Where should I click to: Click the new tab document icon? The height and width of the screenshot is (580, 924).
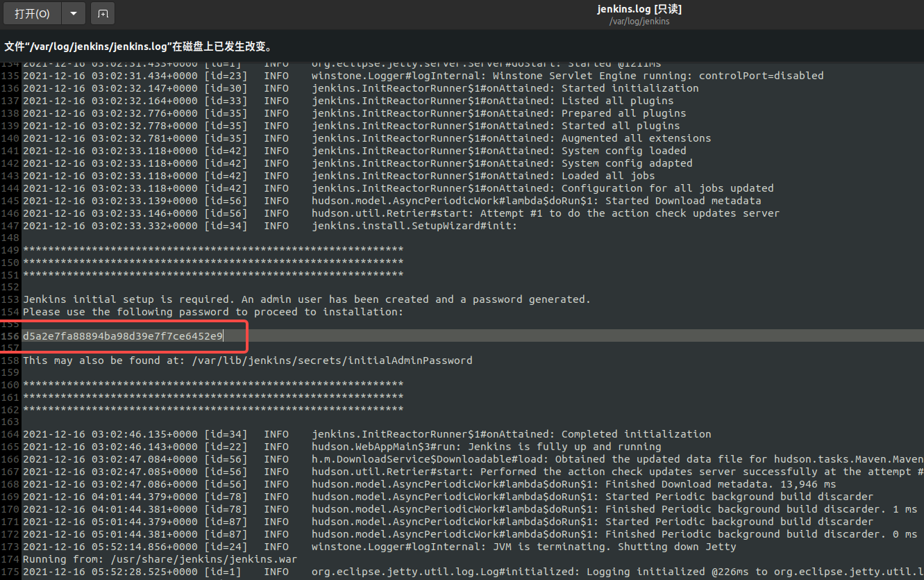click(103, 13)
